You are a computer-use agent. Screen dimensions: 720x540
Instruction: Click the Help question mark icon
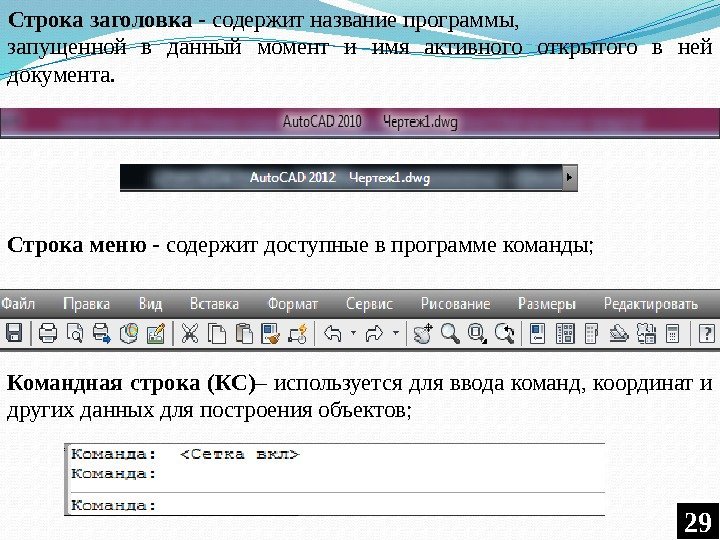pyautogui.click(x=706, y=333)
